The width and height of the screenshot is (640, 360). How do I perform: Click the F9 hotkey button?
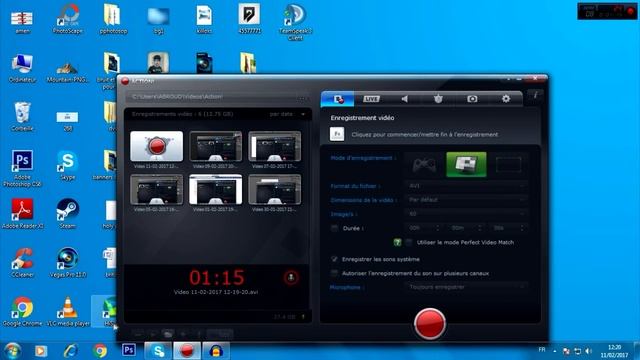tap(337, 134)
